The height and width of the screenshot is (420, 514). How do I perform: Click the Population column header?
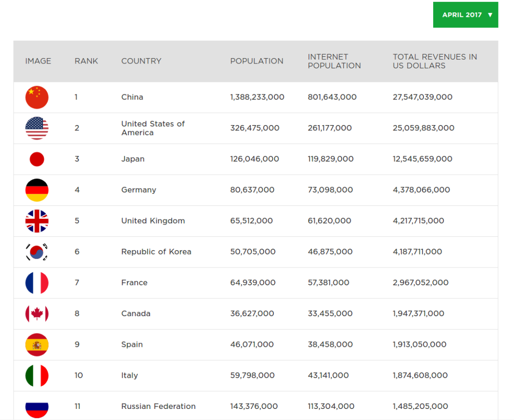point(257,61)
